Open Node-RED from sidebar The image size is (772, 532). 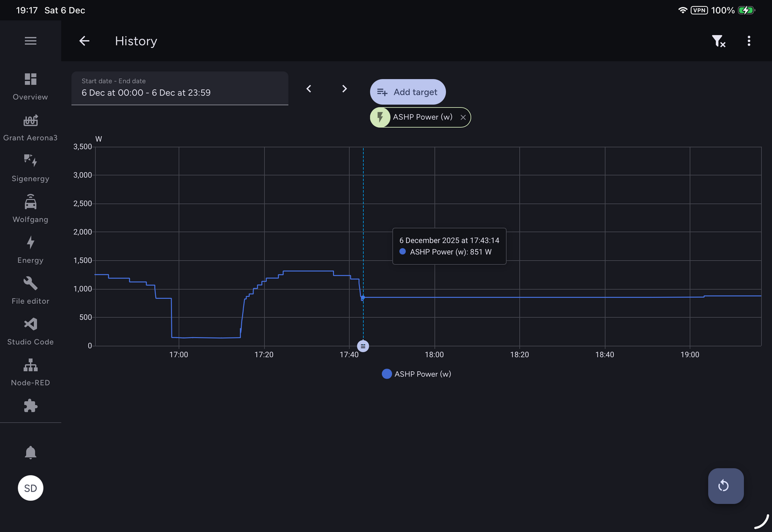[31, 372]
